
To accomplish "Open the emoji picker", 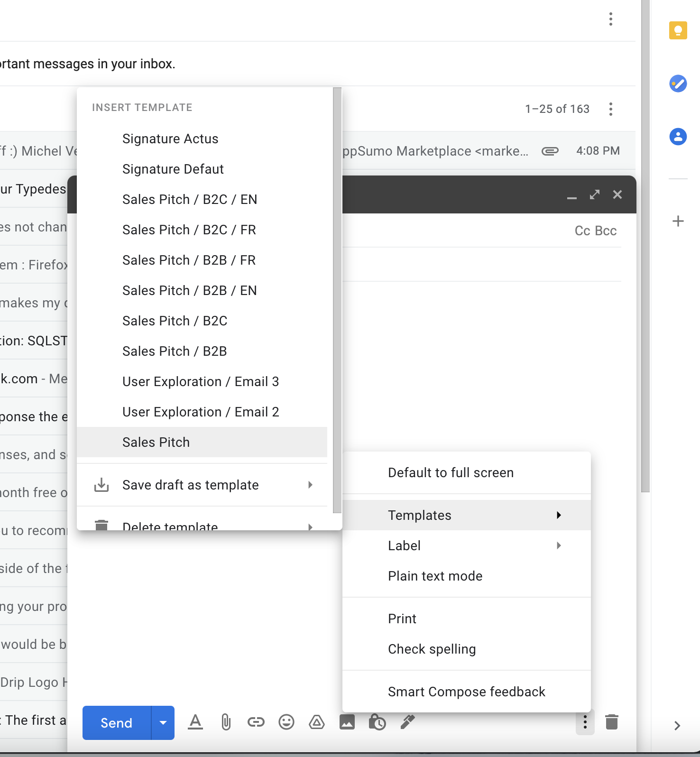I will (286, 722).
